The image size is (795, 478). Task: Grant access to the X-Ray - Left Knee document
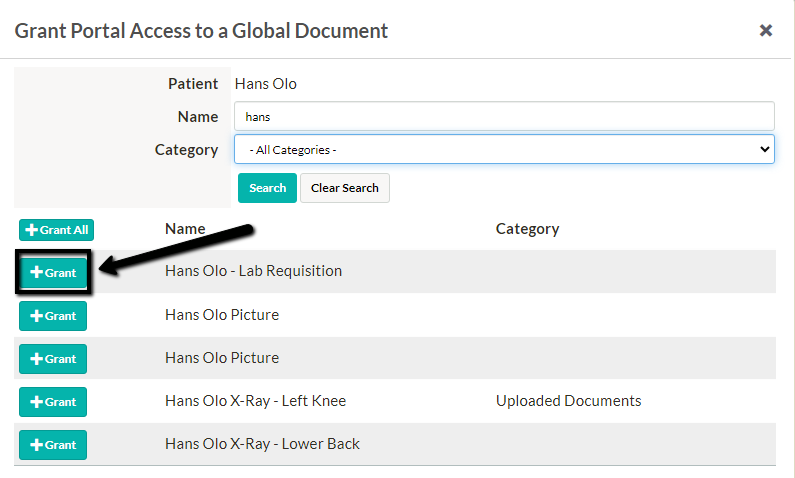click(x=53, y=402)
